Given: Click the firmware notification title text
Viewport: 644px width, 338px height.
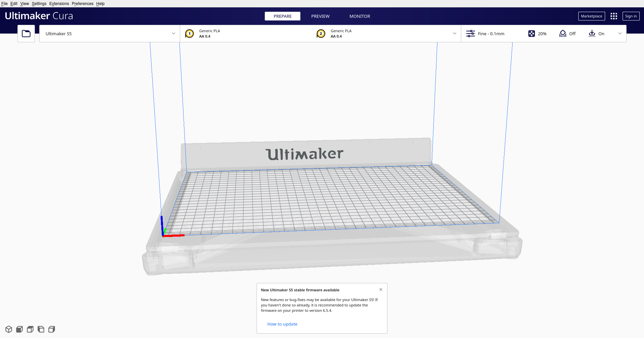Looking at the screenshot, I should click(300, 290).
